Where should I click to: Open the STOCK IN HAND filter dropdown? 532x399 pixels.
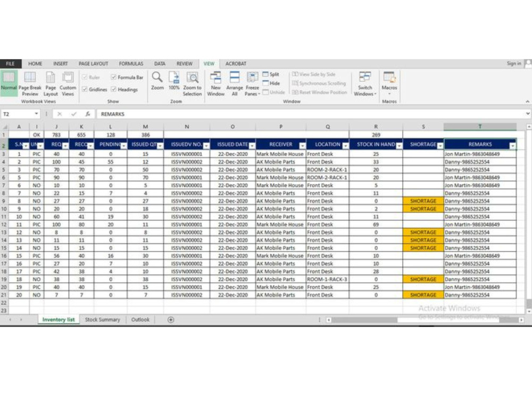(399, 146)
